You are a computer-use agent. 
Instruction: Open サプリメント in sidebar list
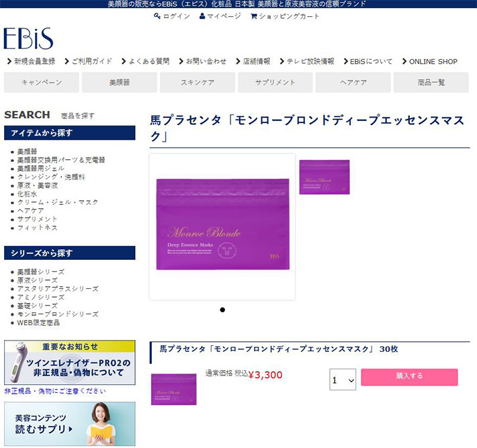(x=37, y=219)
